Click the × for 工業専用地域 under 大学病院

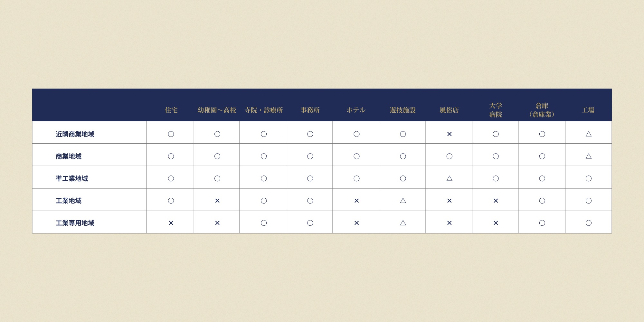point(496,223)
